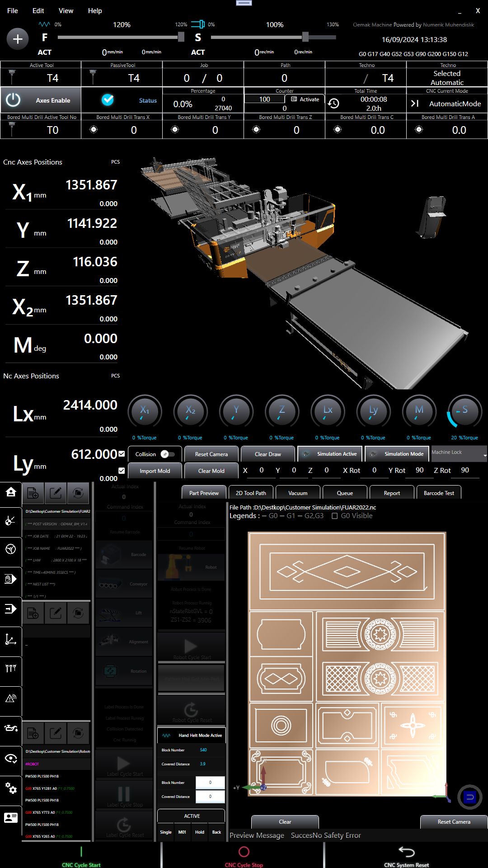Open the coordinate axes sidebar icon
The width and height of the screenshot is (488, 868).
[11, 639]
